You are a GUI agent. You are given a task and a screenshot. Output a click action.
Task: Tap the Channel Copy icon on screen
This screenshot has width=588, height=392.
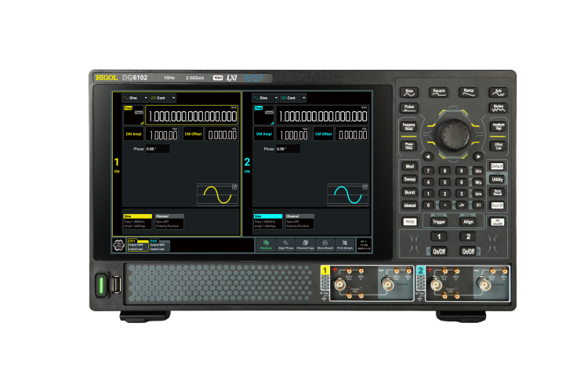305,245
